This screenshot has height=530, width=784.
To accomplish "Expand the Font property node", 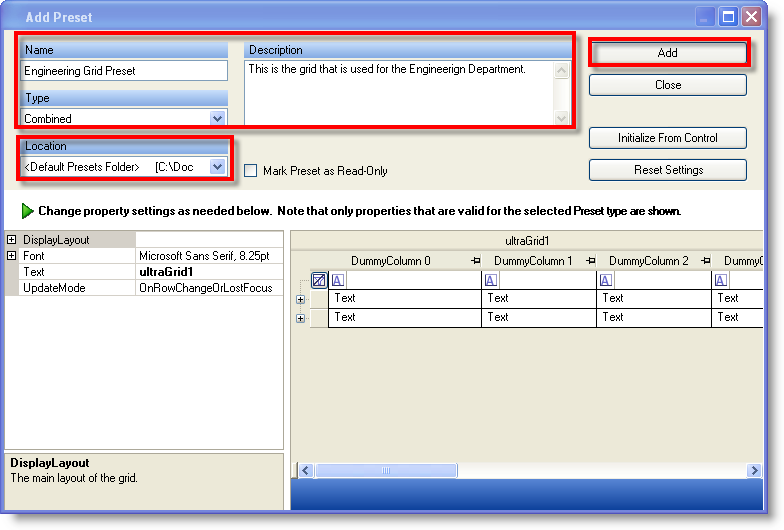I will (12, 256).
